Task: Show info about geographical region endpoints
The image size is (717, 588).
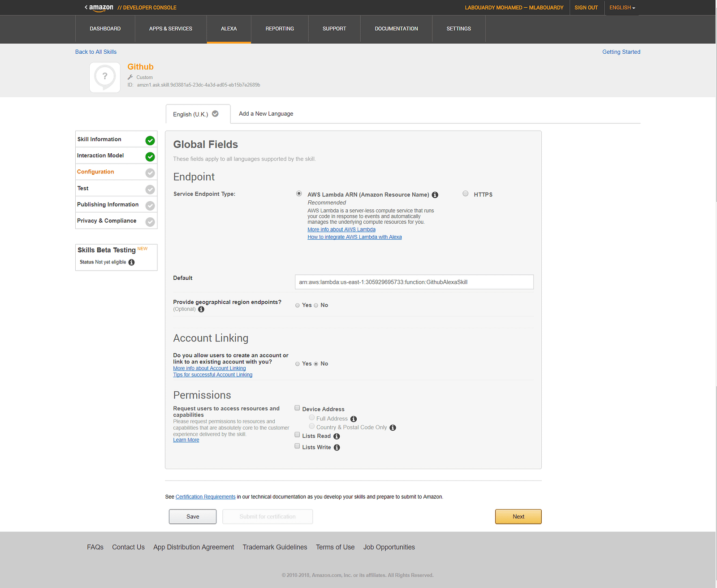Action: (x=201, y=309)
